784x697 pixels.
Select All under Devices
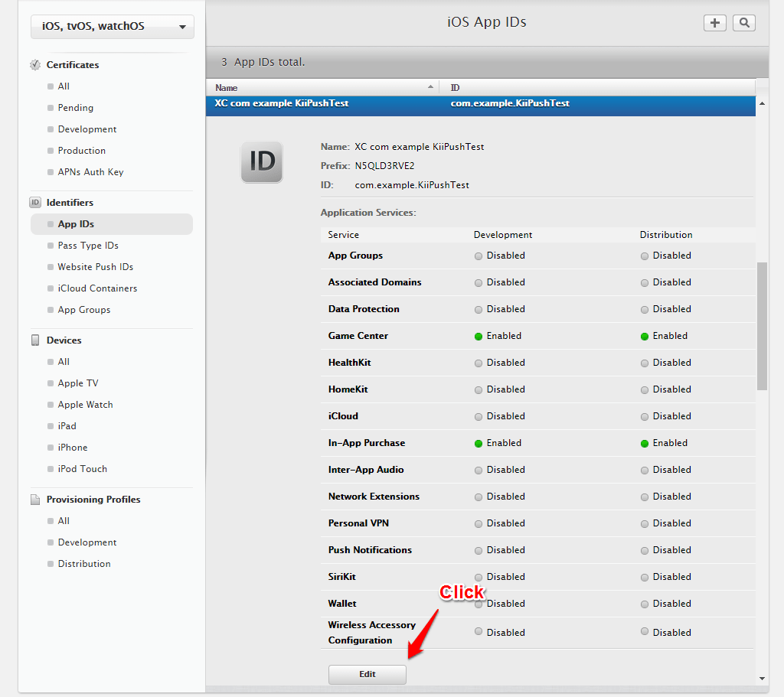click(x=64, y=362)
